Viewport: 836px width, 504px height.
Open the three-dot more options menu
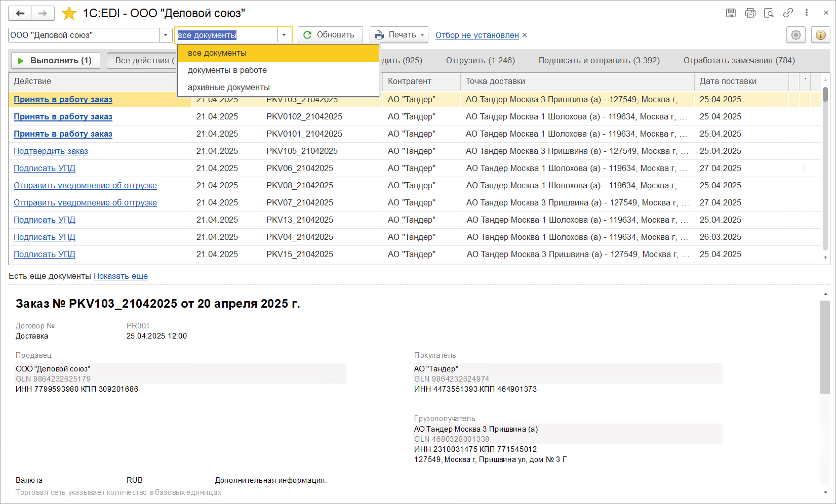click(807, 13)
